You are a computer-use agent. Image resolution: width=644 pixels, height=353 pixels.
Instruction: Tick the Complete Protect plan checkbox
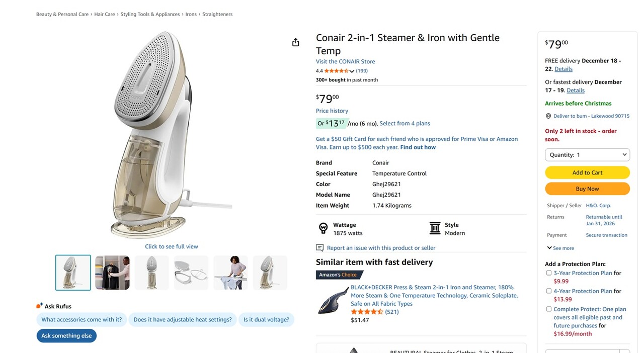549,309
